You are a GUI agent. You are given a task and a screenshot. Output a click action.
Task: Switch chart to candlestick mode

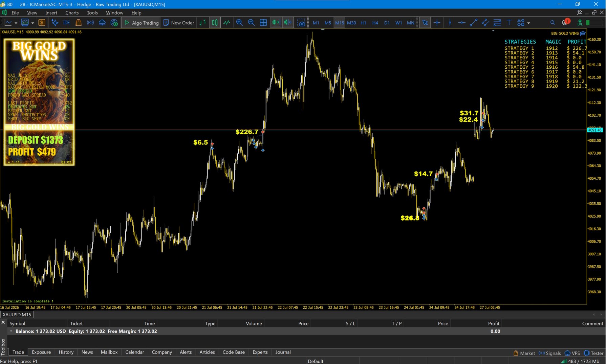pos(215,23)
